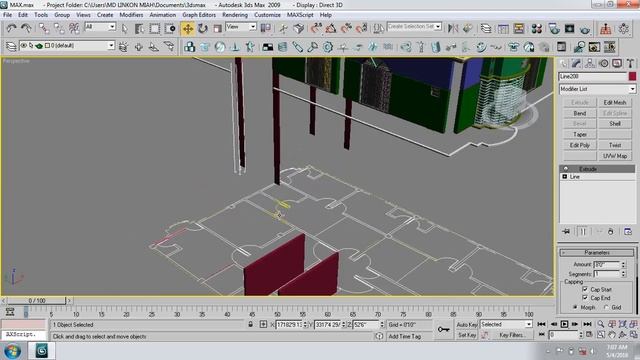Activate the Select and Move tool
This screenshot has width=640, height=360.
tap(188, 28)
